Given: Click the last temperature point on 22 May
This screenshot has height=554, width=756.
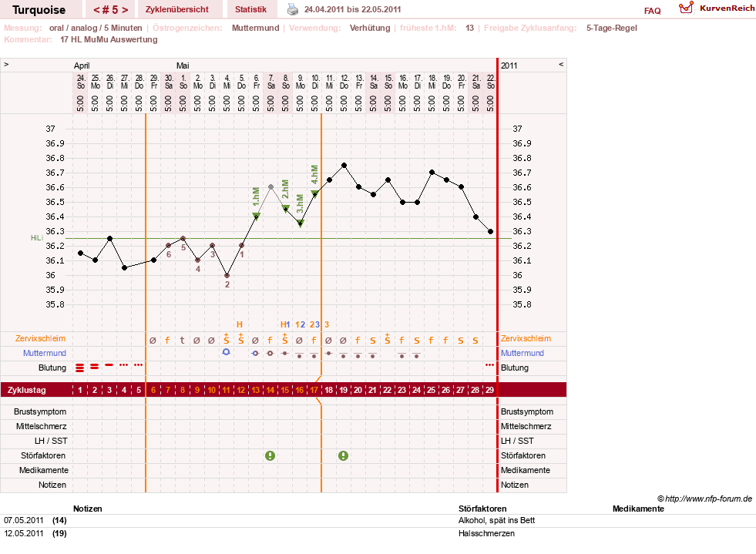Looking at the screenshot, I should click(490, 231).
